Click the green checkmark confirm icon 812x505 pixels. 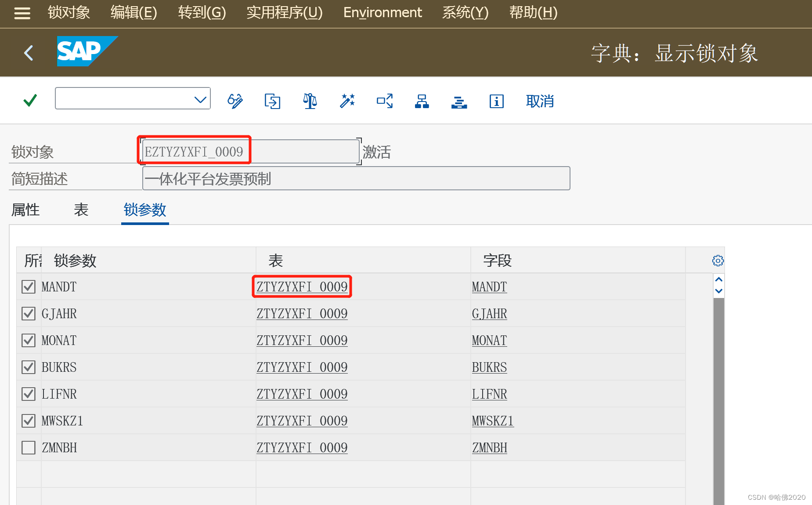coord(29,100)
